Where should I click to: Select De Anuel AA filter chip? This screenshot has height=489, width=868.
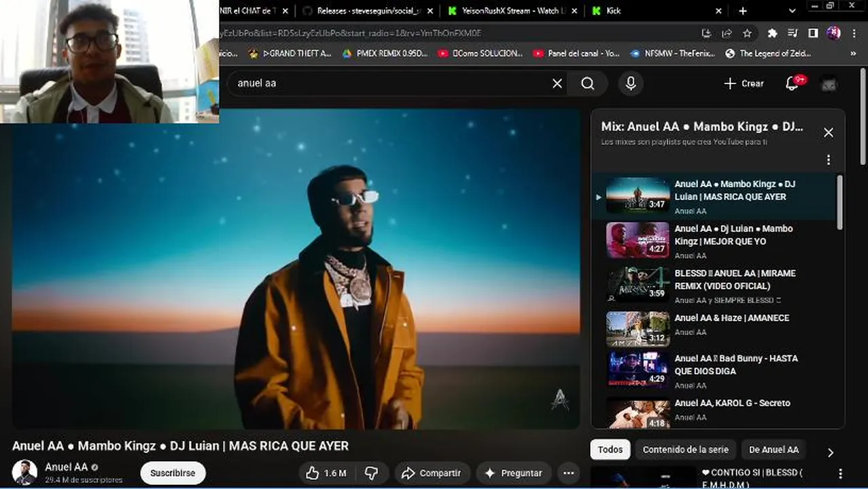(774, 450)
